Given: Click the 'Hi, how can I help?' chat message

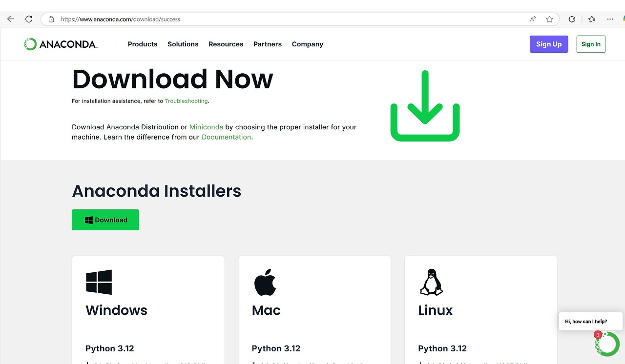Looking at the screenshot, I should tap(591, 322).
